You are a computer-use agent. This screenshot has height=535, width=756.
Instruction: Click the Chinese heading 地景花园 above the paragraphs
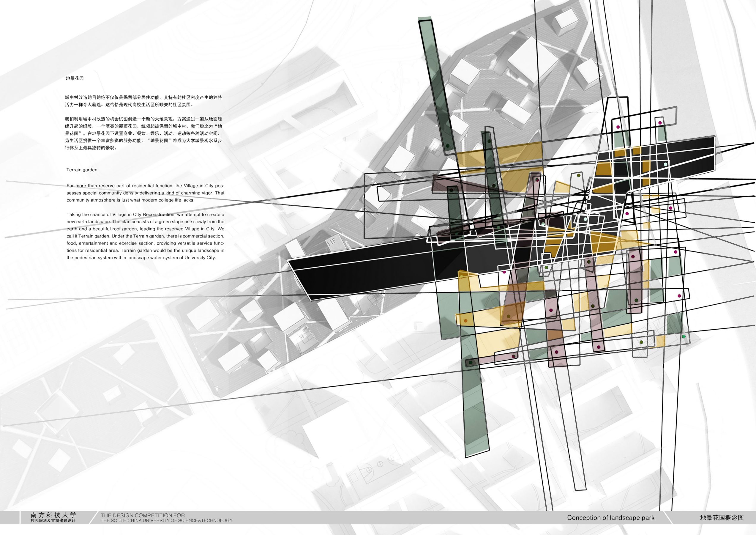(x=75, y=78)
